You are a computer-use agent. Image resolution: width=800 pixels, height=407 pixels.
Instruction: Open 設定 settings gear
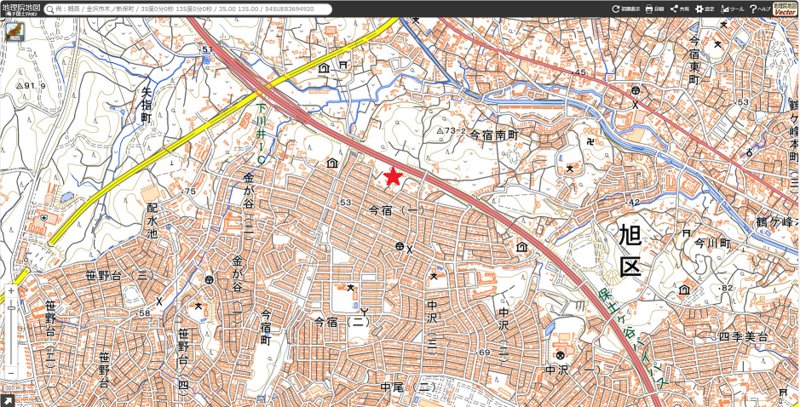[705, 8]
